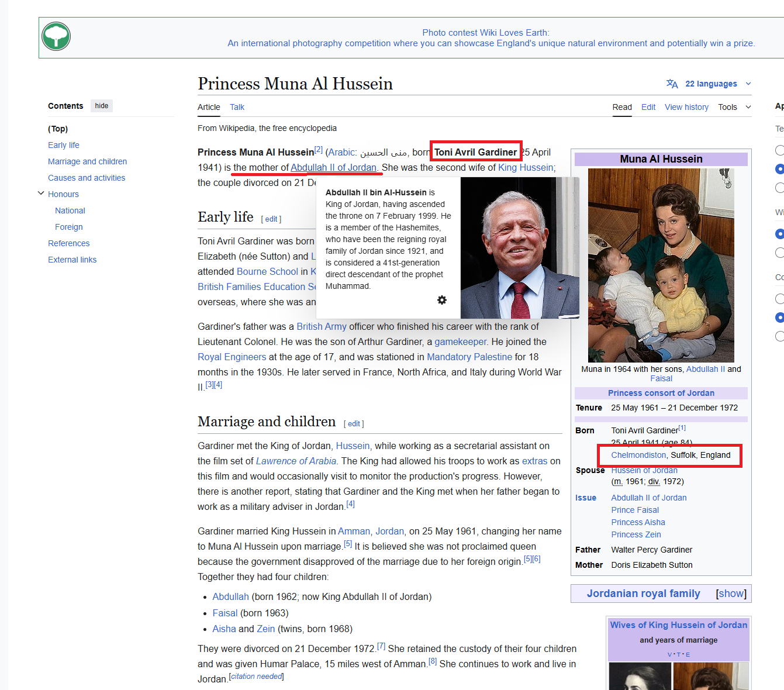The height and width of the screenshot is (690, 784).
Task: Switch to the Talk tab
Action: 237,107
